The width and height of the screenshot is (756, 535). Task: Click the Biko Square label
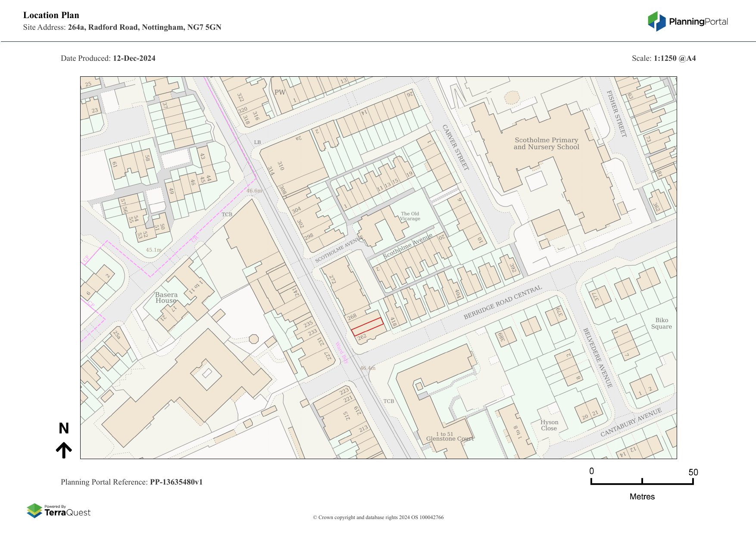tap(661, 323)
